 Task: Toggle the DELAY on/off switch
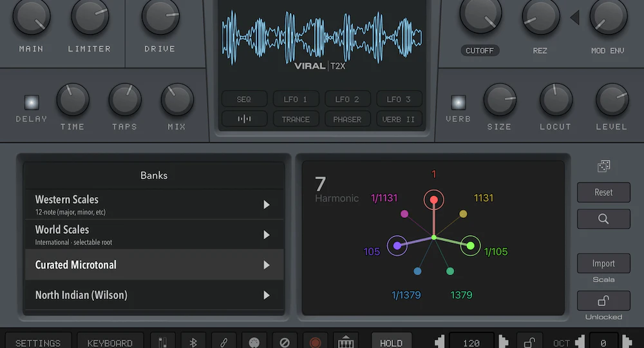point(32,102)
